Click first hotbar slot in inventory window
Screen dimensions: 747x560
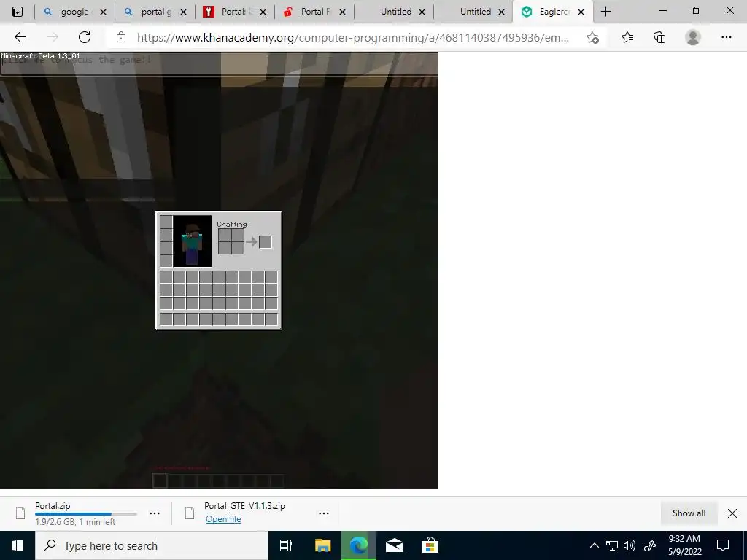(166, 319)
